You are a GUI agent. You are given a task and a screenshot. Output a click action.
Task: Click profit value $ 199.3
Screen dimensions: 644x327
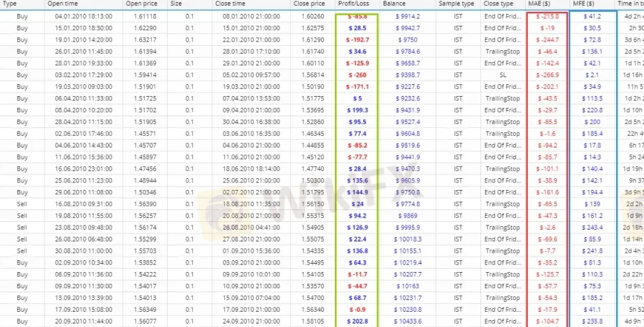click(357, 111)
